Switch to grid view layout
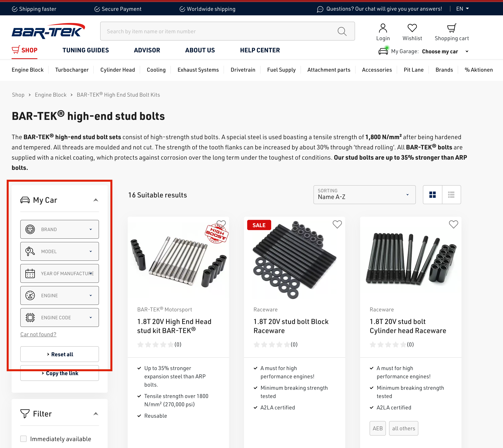The image size is (503, 448). [x=432, y=195]
